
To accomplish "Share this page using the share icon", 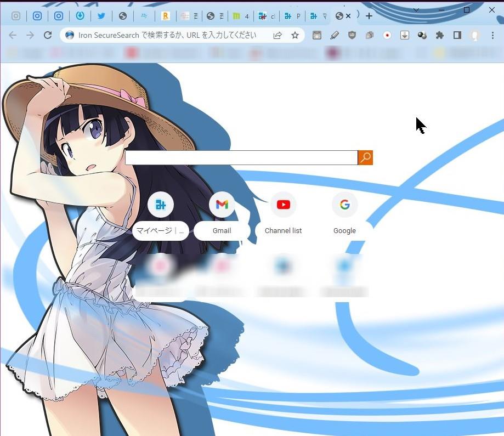I will [278, 35].
